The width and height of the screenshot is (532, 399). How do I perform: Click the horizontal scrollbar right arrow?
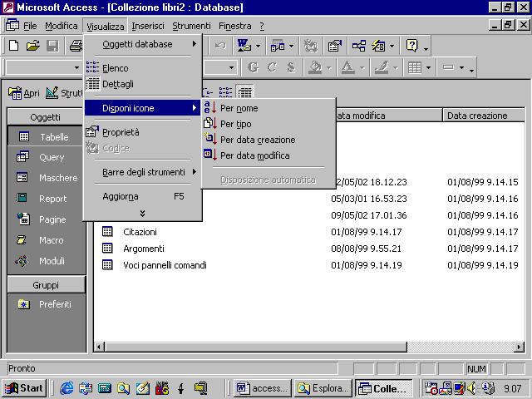pyautogui.click(x=519, y=347)
